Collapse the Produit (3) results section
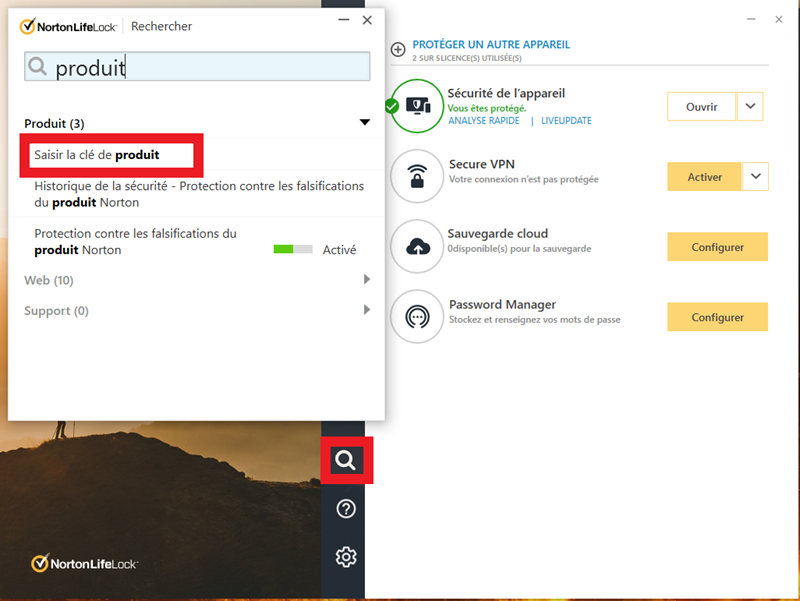Viewport: 800px width, 601px height. 364,123
